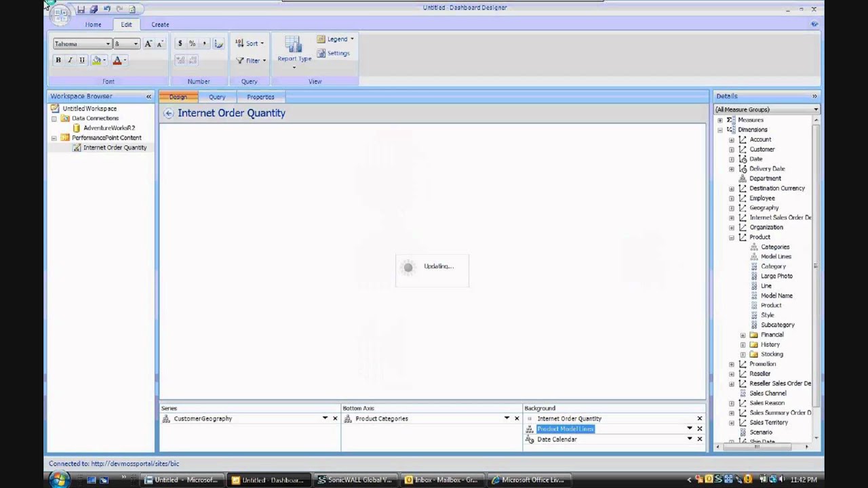This screenshot has width=868, height=488.
Task: Click the Redo icon in quick access toolbar
Action: [119, 9]
